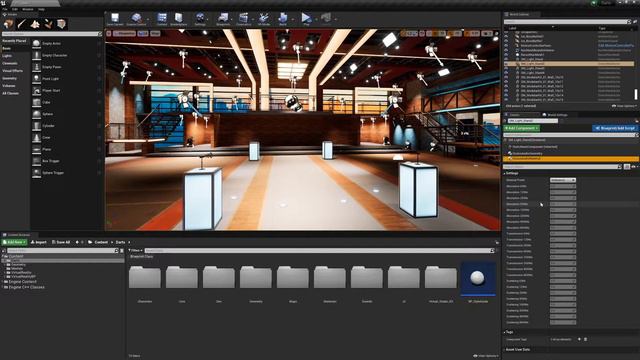Image resolution: width=640 pixels, height=360 pixels.
Task: Click the Empty Actor placement icon
Action: coord(36,43)
